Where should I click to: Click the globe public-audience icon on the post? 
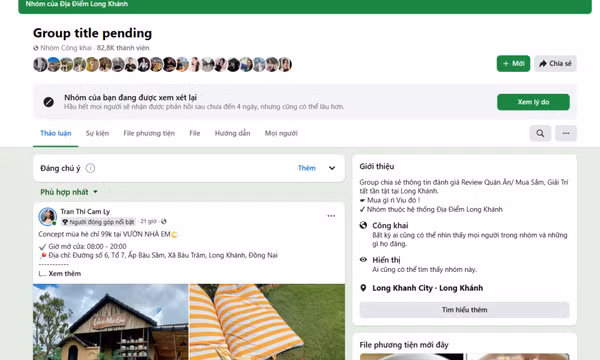pyautogui.click(x=164, y=222)
